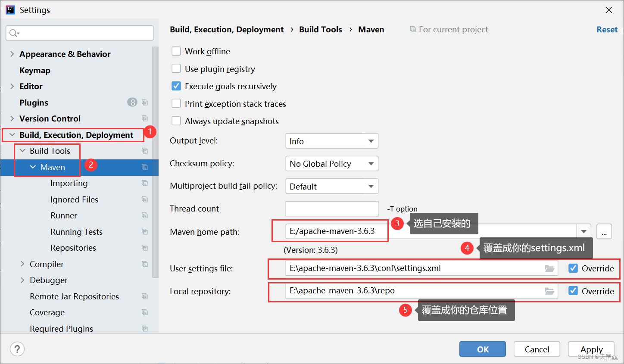
Task: Click the Plugins update count badge
Action: [x=132, y=103]
